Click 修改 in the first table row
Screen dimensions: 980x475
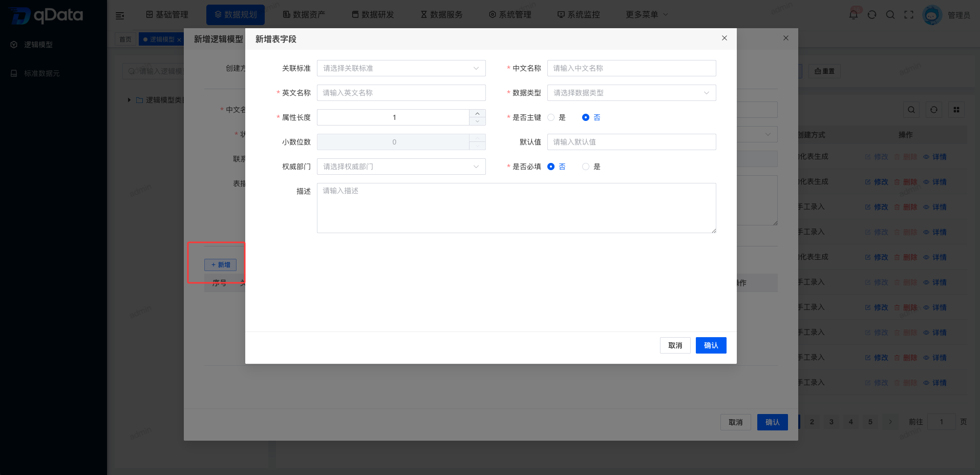click(x=877, y=157)
